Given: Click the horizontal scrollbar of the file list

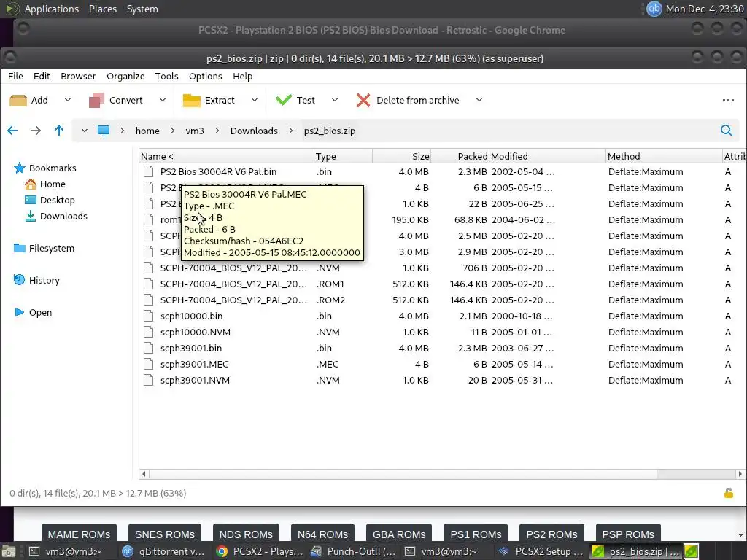Looking at the screenshot, I should pos(403,474).
